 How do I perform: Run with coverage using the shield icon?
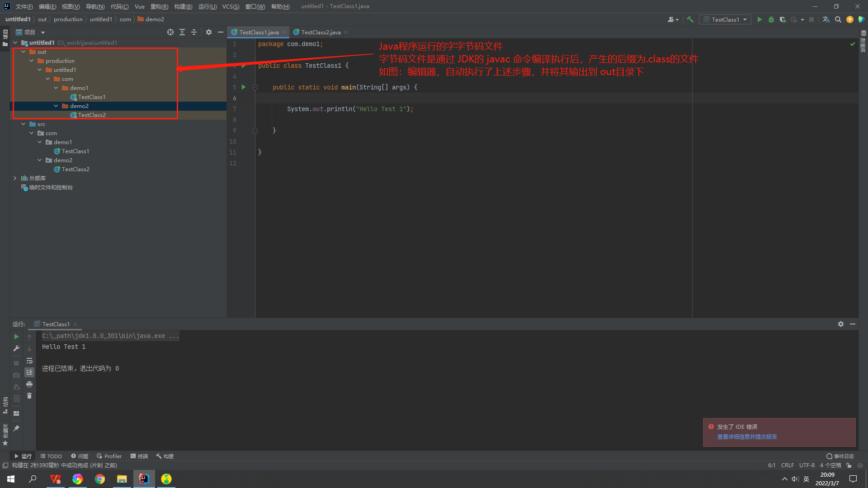point(783,19)
